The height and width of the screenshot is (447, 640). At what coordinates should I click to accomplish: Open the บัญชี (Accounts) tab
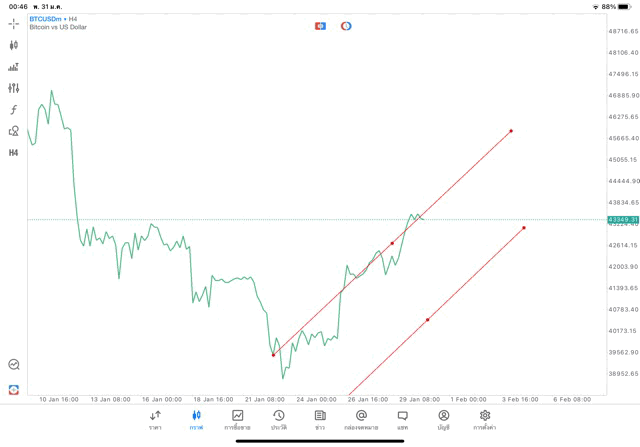pyautogui.click(x=443, y=420)
